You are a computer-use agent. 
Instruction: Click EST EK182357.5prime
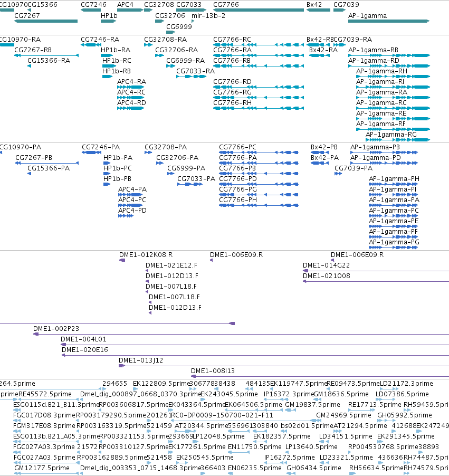(282, 436)
